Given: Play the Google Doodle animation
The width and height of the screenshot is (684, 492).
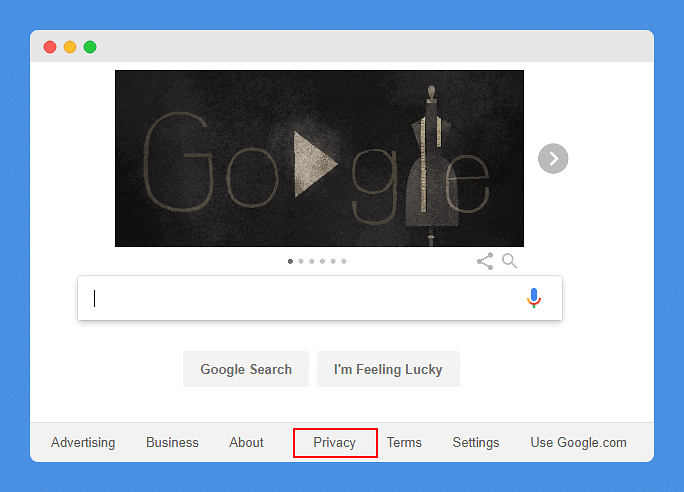Looking at the screenshot, I should tap(315, 164).
